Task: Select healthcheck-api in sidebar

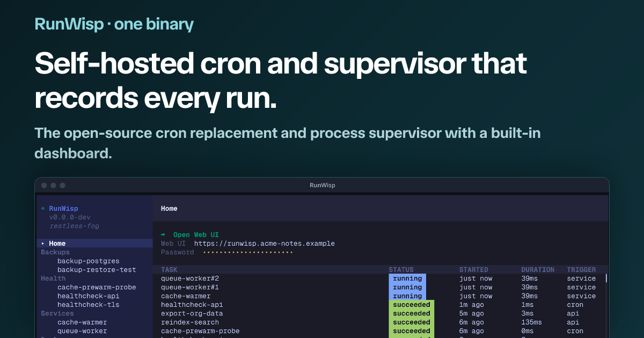Action: point(89,296)
